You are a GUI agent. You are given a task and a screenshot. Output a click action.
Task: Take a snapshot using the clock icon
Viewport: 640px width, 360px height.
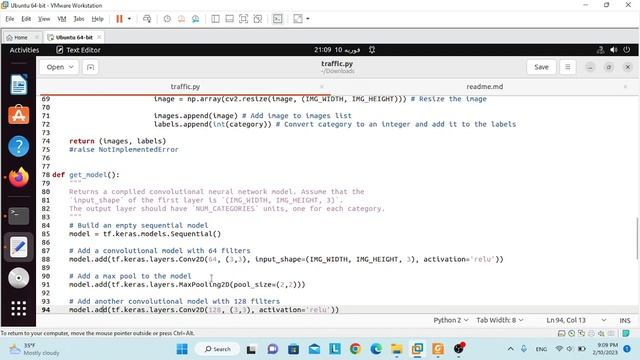[167, 19]
